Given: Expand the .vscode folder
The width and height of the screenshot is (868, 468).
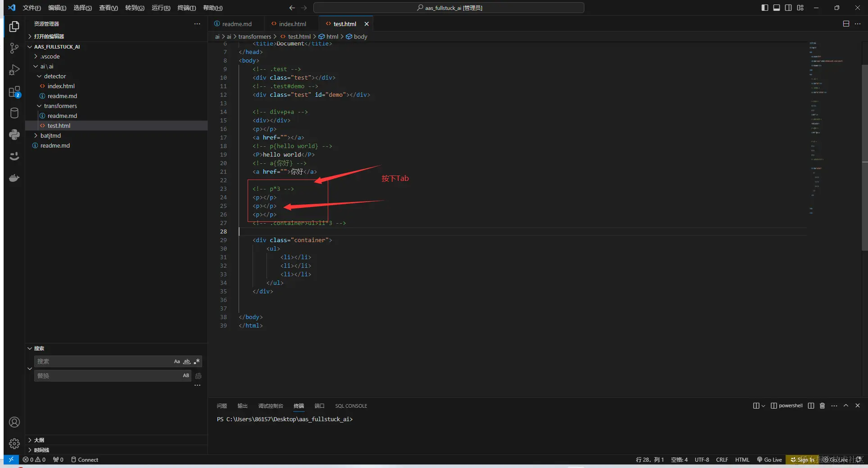Looking at the screenshot, I should (x=116, y=56).
